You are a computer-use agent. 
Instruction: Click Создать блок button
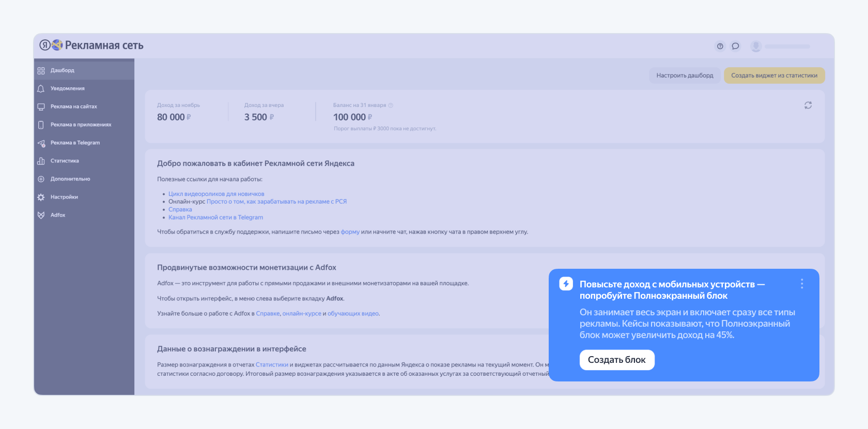click(x=617, y=360)
